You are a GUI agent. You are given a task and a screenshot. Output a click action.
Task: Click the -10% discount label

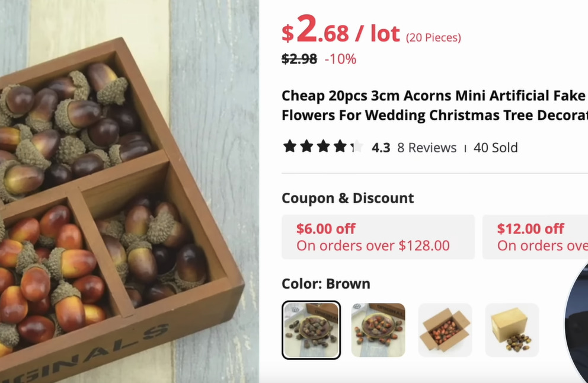pyautogui.click(x=340, y=59)
